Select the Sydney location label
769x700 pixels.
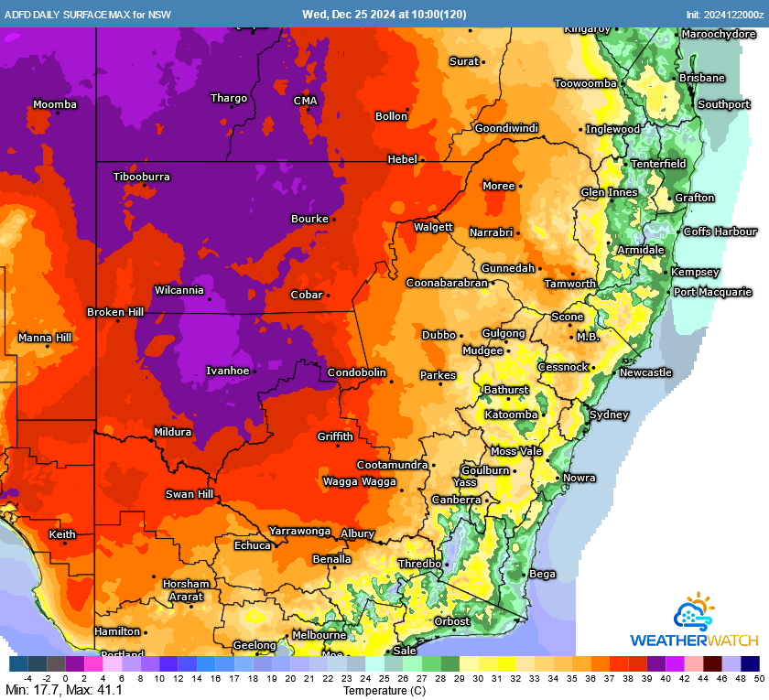coord(607,415)
